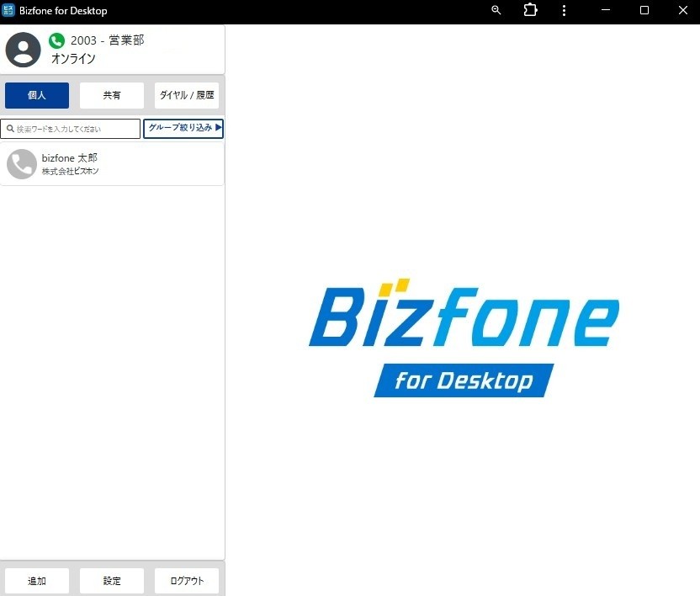700x596 pixels.
Task: Expand the kebab menu for more options
Action: click(564, 10)
